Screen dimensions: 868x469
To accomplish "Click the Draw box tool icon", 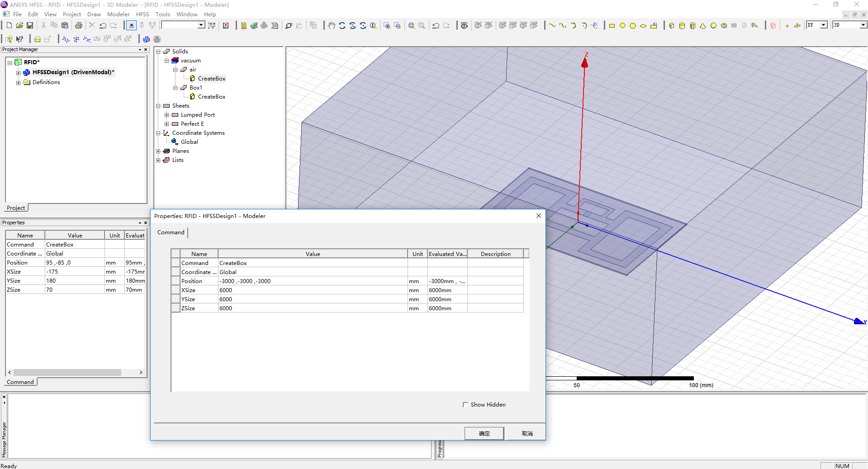I will 672,26.
